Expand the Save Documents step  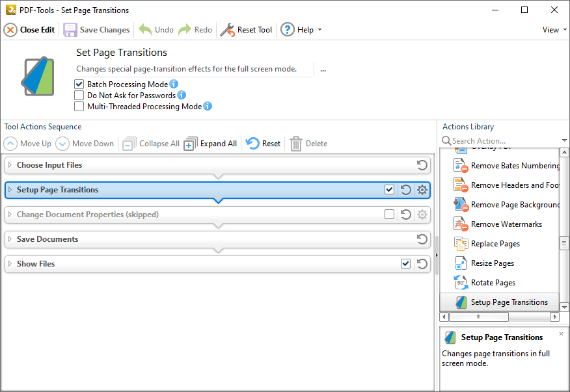click(x=10, y=239)
